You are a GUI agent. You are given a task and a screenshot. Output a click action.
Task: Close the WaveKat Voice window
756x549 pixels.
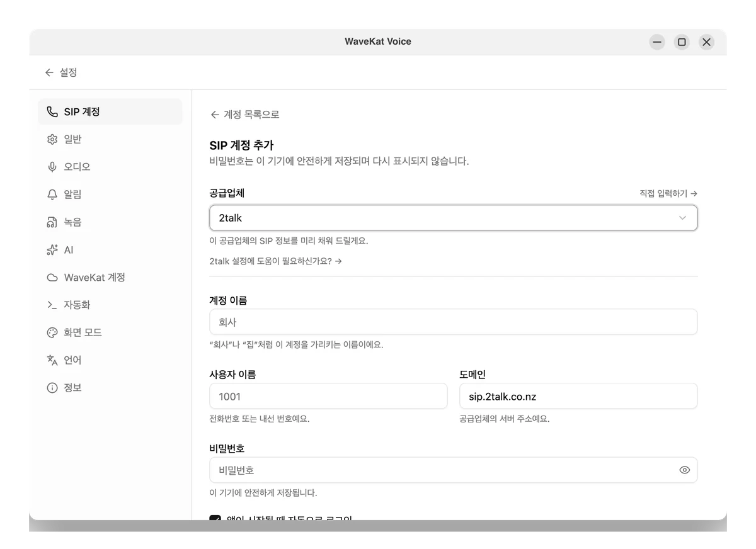pyautogui.click(x=706, y=42)
